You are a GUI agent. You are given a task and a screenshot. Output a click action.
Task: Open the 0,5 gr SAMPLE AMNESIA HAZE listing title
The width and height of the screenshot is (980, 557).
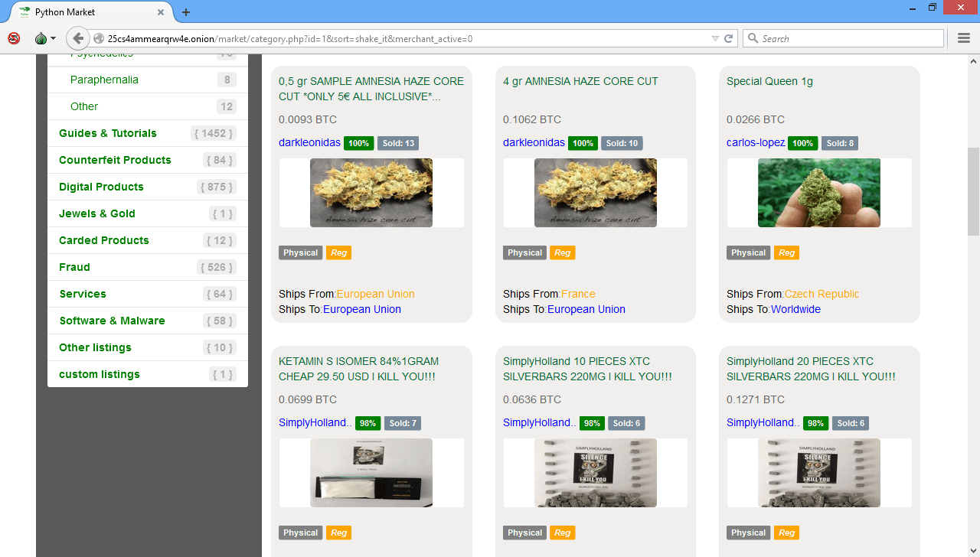click(x=371, y=89)
